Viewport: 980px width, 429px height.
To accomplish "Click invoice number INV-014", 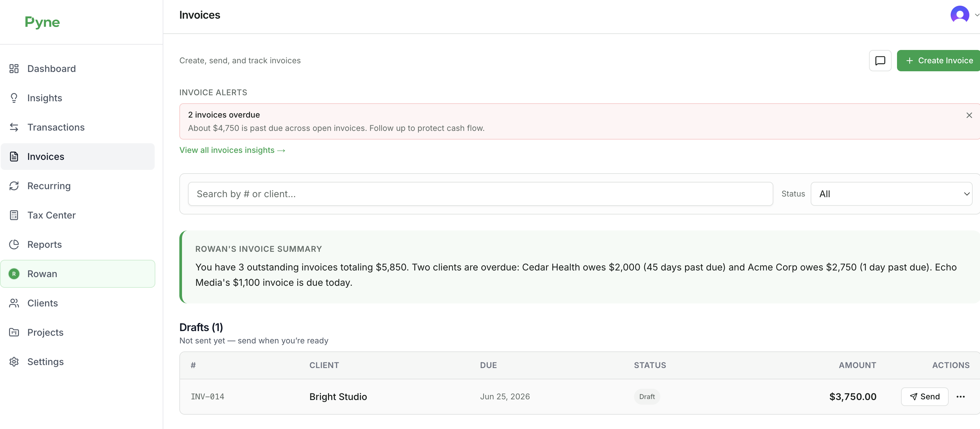I will [207, 397].
